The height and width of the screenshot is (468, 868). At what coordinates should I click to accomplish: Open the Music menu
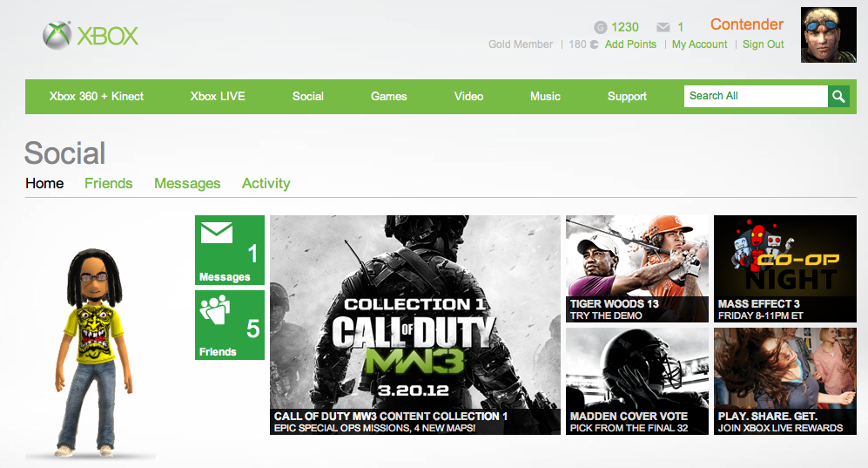pos(545,97)
